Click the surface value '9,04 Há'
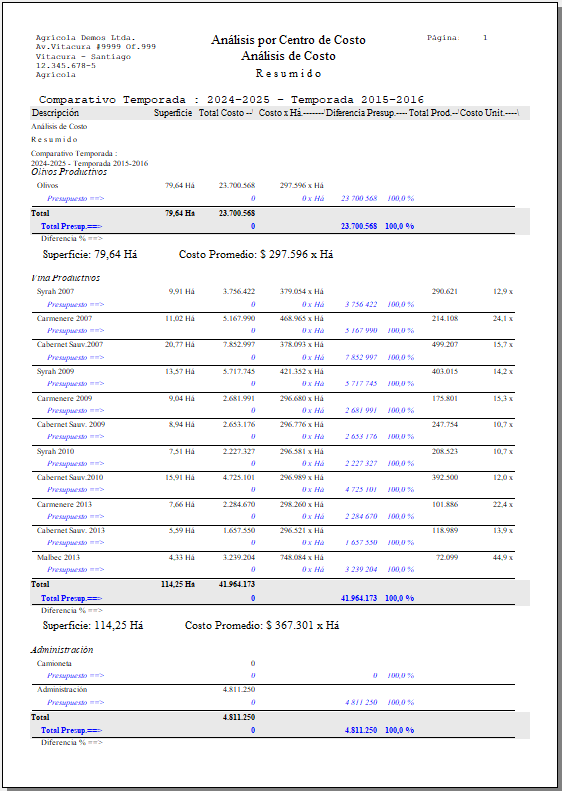The width and height of the screenshot is (562, 791). 182,399
